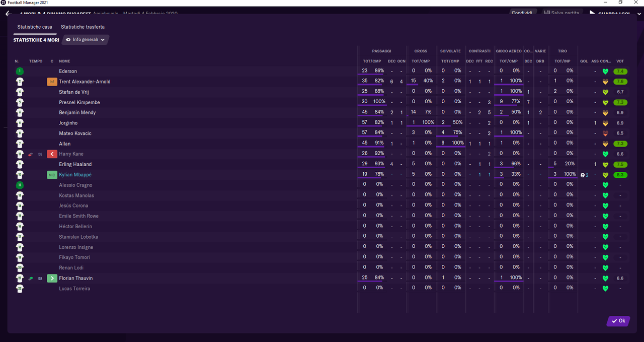Click the GIOCO AEREO column group header
This screenshot has width=644, height=342.
pyautogui.click(x=509, y=51)
